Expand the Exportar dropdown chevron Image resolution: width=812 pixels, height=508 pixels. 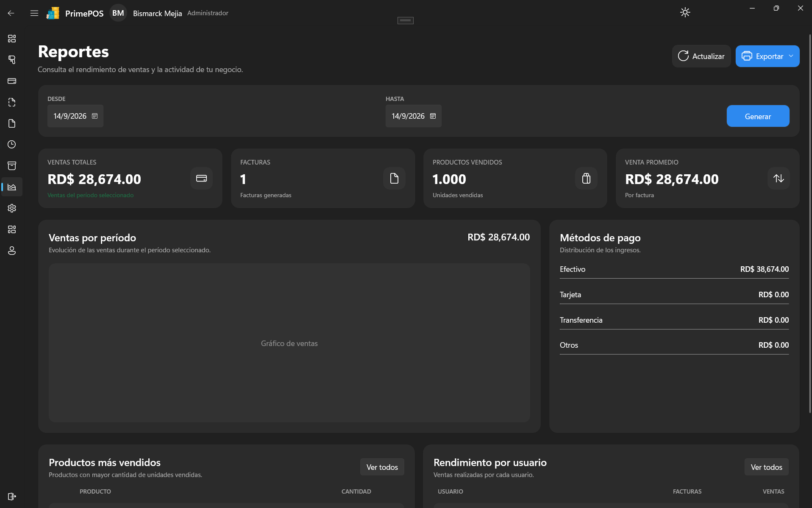click(791, 56)
